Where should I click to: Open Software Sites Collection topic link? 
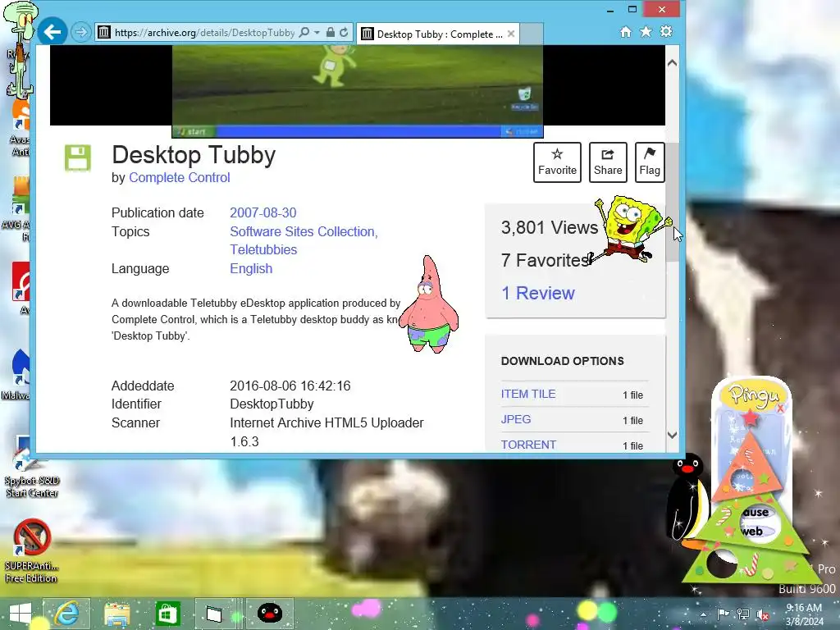[x=304, y=231]
